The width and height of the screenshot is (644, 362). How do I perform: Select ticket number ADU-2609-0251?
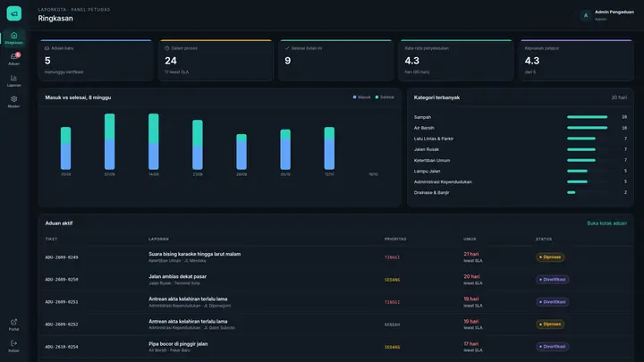62,302
